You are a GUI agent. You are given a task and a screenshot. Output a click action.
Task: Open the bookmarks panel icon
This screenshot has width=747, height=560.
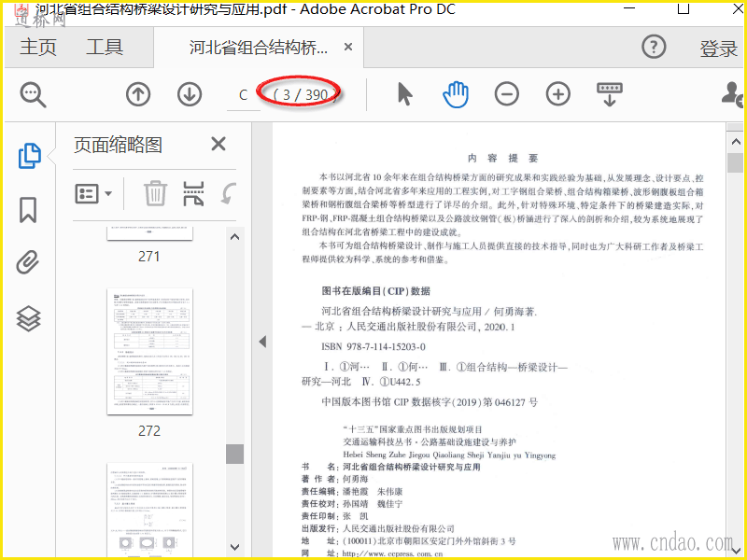(x=28, y=210)
